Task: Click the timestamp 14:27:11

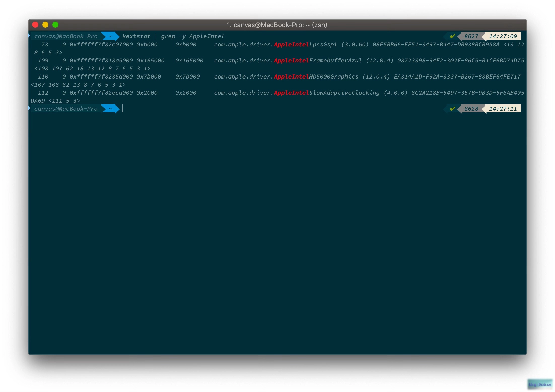Action: 503,109
